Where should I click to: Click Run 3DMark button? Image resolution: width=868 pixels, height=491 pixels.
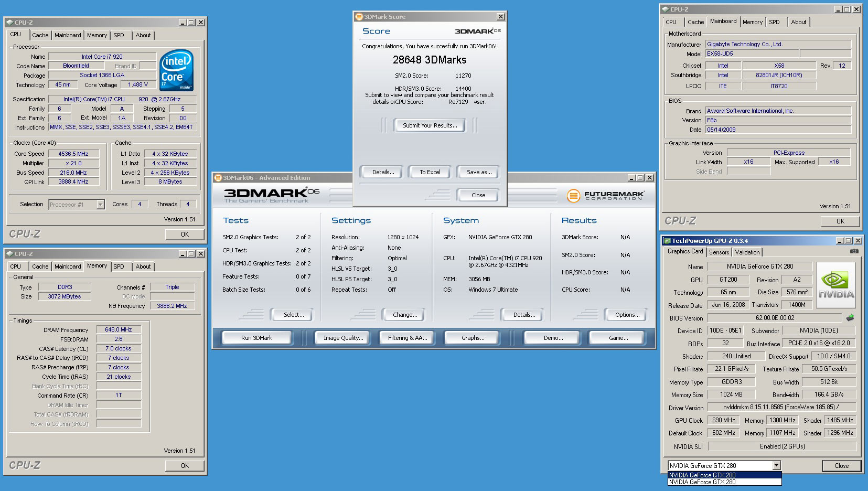[256, 338]
